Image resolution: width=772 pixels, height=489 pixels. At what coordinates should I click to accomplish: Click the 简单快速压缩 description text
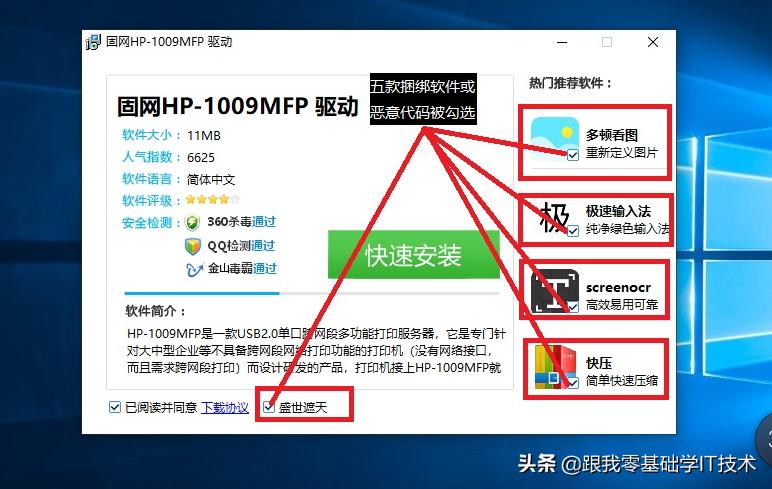tap(622, 381)
